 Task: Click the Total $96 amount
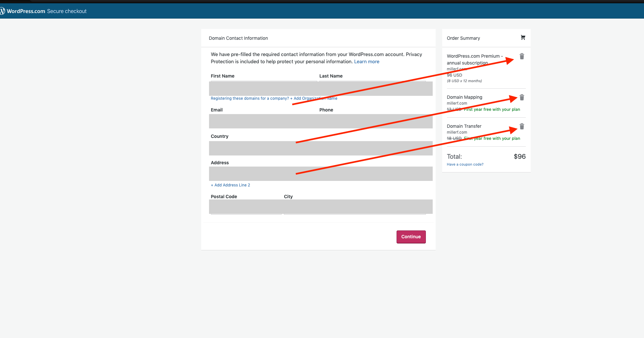[x=520, y=156]
